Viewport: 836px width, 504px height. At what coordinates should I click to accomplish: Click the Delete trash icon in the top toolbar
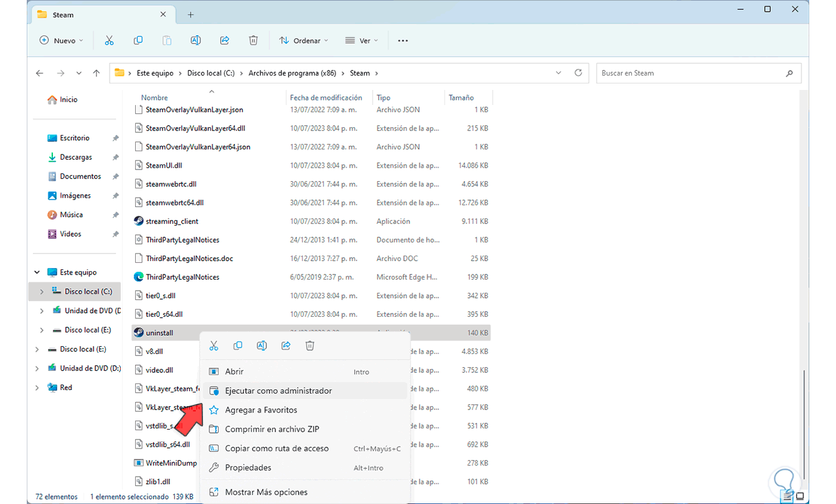[x=253, y=40]
